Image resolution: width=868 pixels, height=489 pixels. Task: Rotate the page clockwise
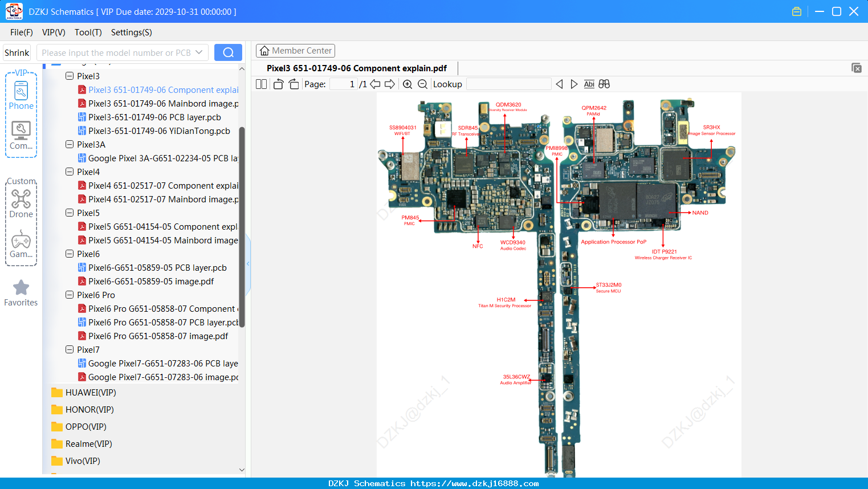(294, 84)
